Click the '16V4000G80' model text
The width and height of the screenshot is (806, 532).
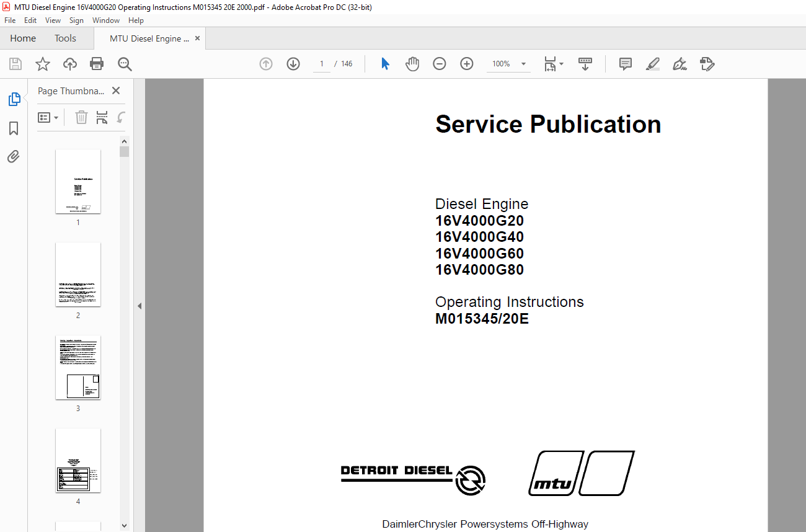(x=479, y=270)
